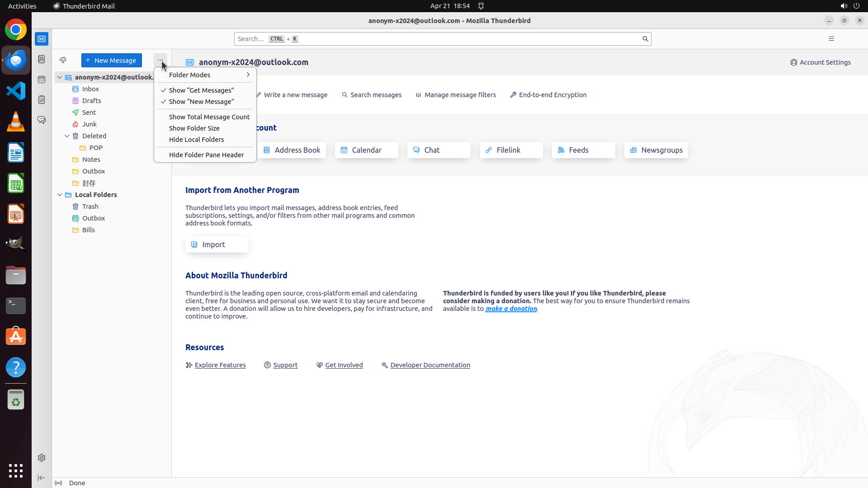Open the hamburger application menu

point(831,39)
